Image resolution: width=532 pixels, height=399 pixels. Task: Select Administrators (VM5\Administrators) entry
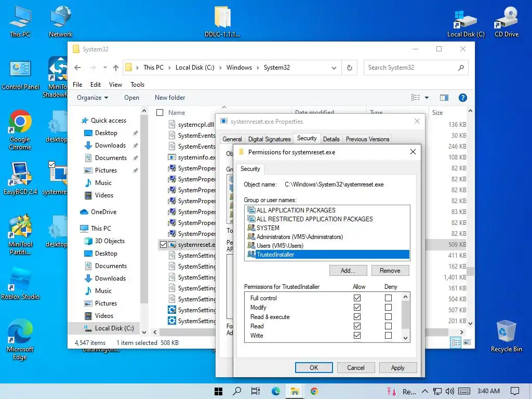click(328, 237)
